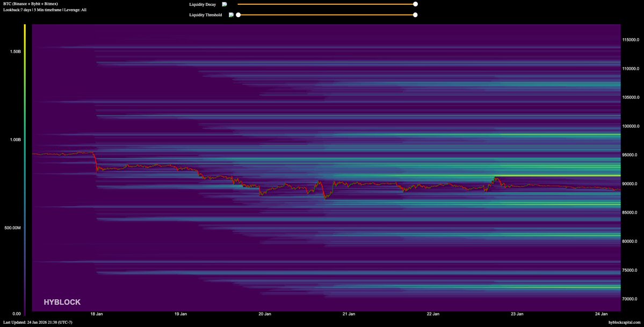
Task: Select the 18 Jan date axis label
Action: [x=97, y=314]
